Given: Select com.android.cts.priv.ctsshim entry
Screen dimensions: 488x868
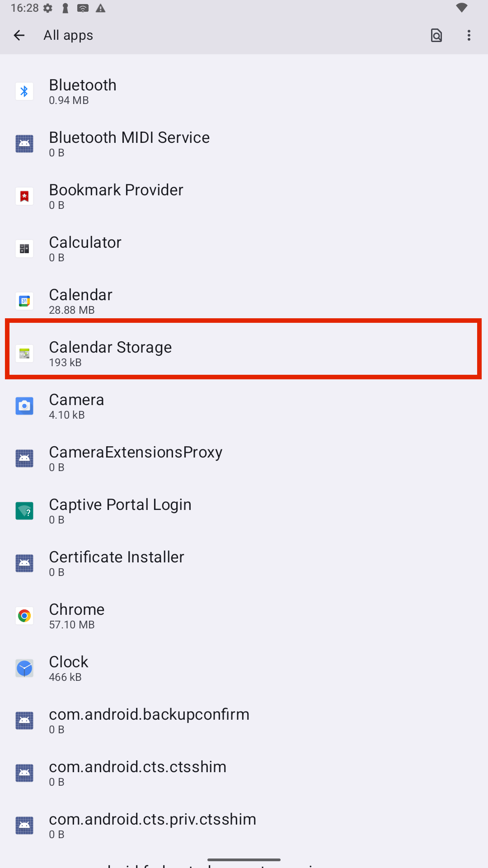Looking at the screenshot, I should [244, 826].
